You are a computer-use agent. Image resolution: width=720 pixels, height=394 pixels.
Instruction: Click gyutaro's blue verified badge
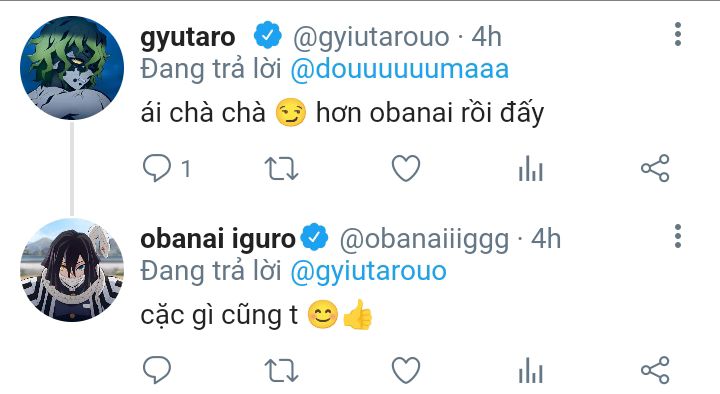(268, 35)
